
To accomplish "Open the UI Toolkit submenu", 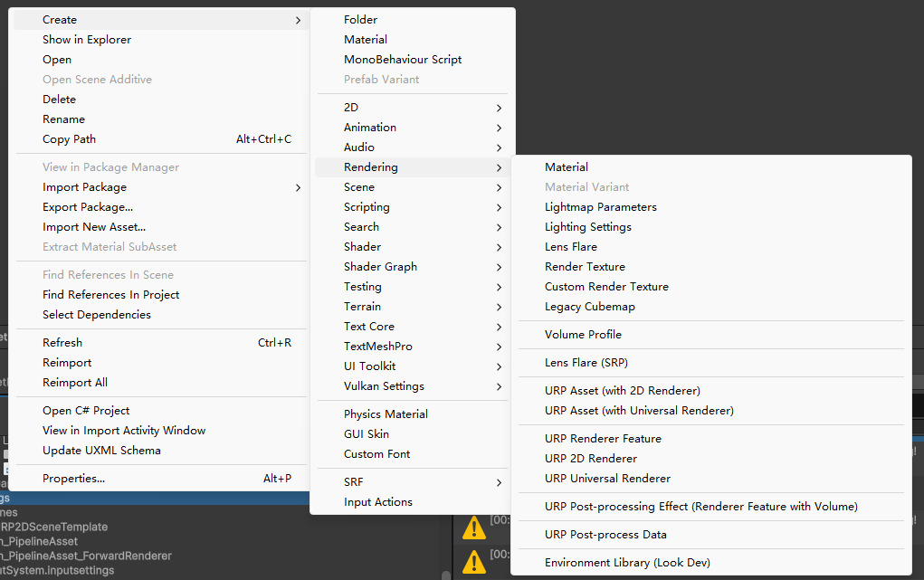I will [x=413, y=366].
